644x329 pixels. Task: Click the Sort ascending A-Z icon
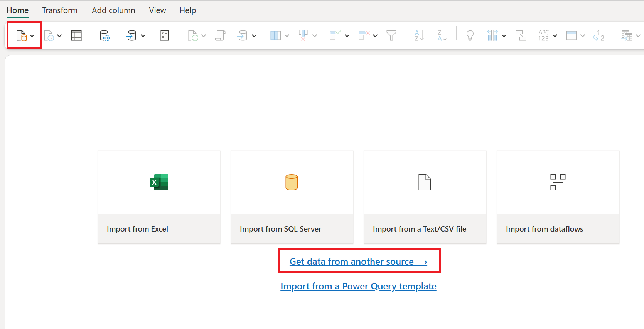click(419, 36)
